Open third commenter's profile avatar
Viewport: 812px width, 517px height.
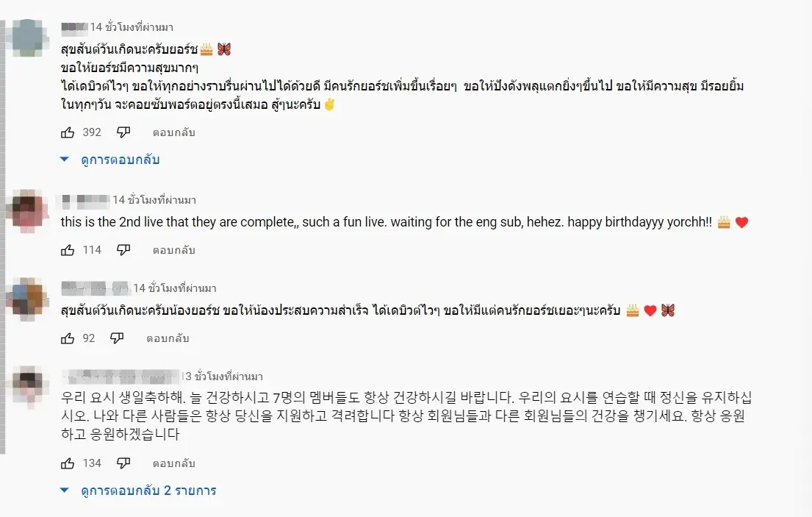point(31,300)
